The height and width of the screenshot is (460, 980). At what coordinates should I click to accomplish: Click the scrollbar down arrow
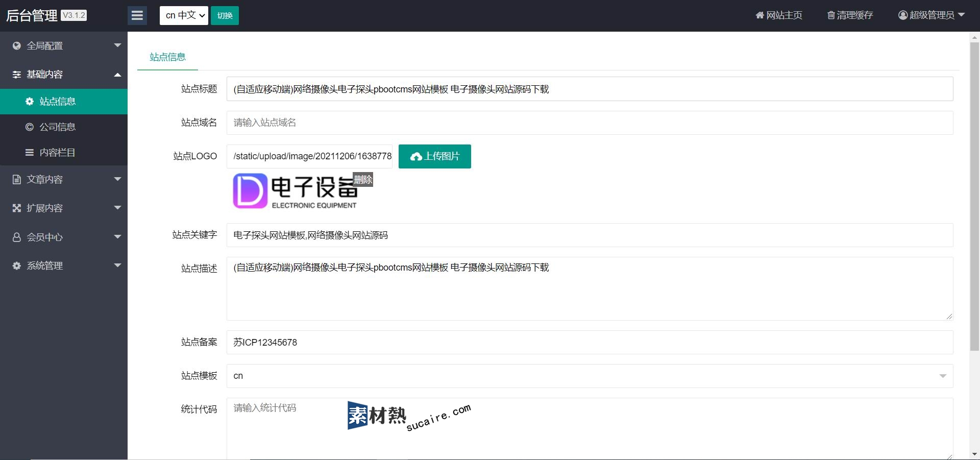tap(974, 454)
